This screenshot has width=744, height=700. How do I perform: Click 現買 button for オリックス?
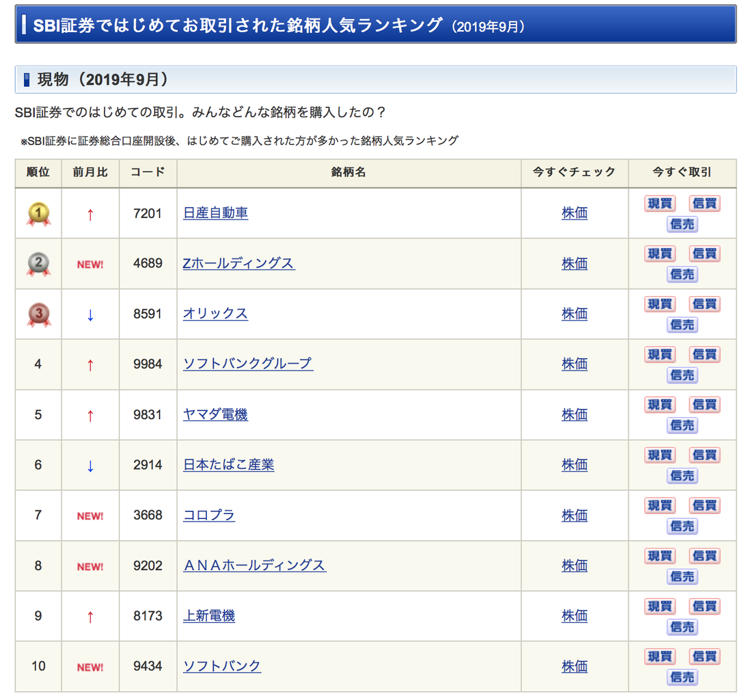(659, 304)
